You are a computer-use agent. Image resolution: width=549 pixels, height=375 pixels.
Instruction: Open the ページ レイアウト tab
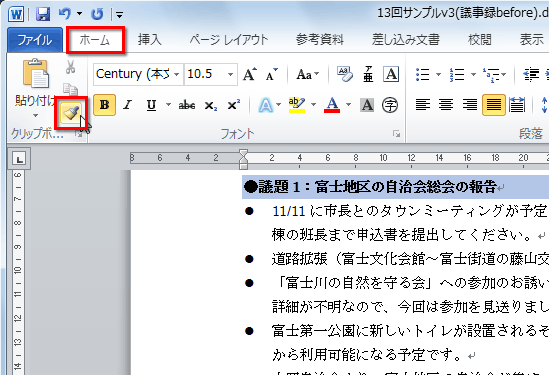(229, 40)
